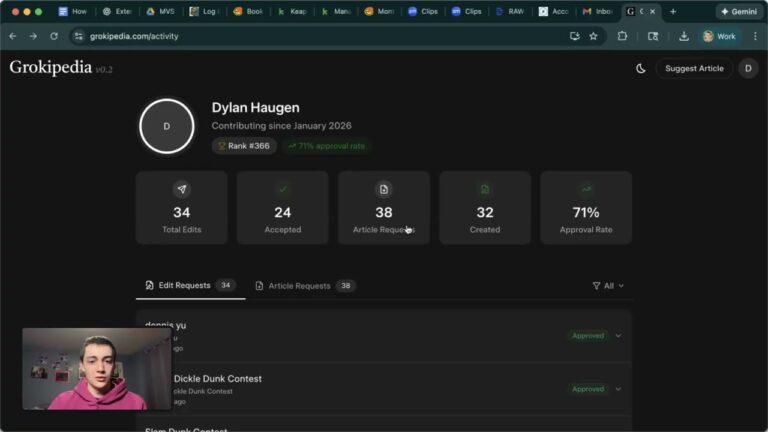
Task: Click the Dylan Haugen name heading
Action: [255, 107]
